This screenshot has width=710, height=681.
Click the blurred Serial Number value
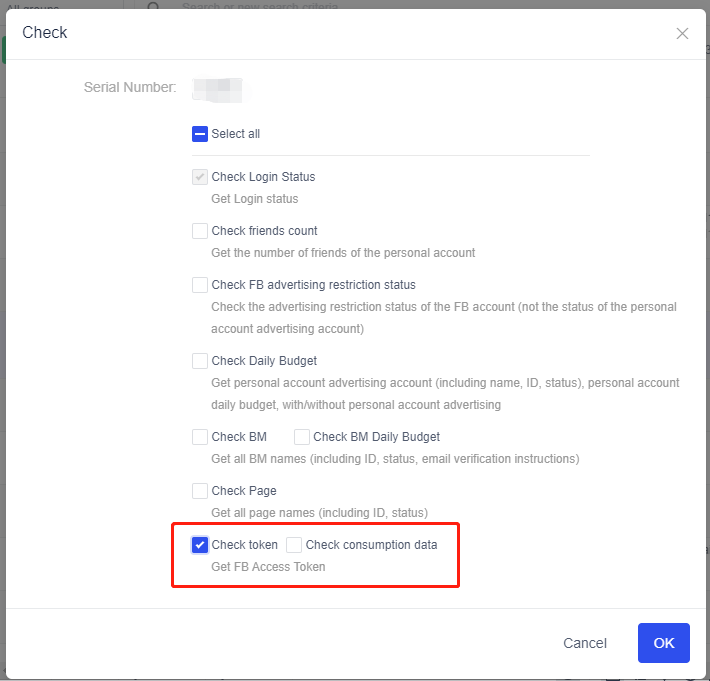point(218,88)
